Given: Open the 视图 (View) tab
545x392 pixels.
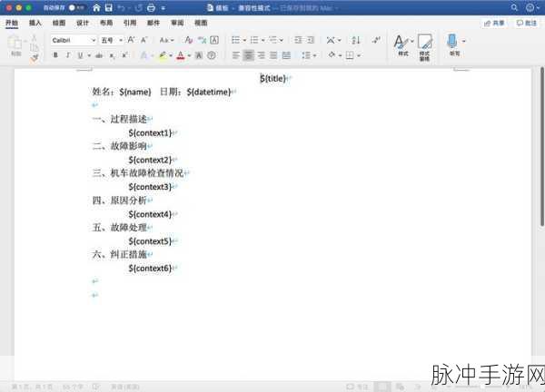Looking at the screenshot, I should click(201, 23).
